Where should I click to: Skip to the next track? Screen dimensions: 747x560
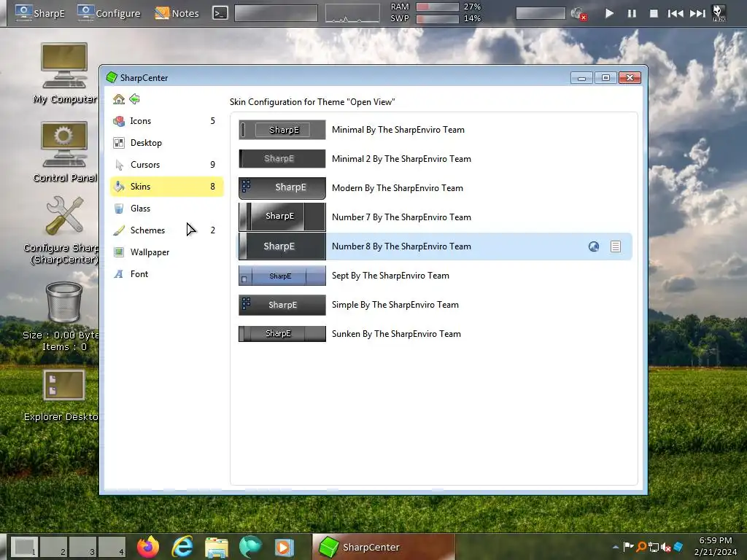coord(697,13)
